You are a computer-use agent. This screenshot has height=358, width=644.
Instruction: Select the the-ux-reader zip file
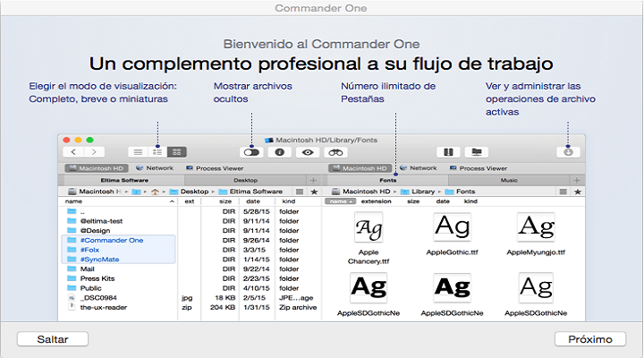191,308
